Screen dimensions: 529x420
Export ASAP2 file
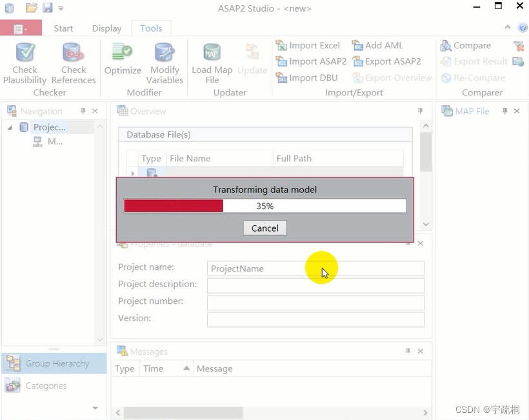pyautogui.click(x=386, y=61)
